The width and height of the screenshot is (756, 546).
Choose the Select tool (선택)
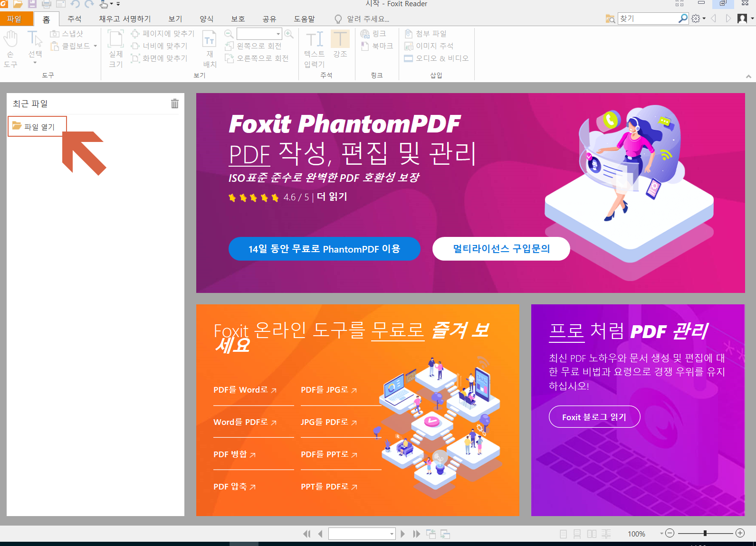[x=35, y=47]
